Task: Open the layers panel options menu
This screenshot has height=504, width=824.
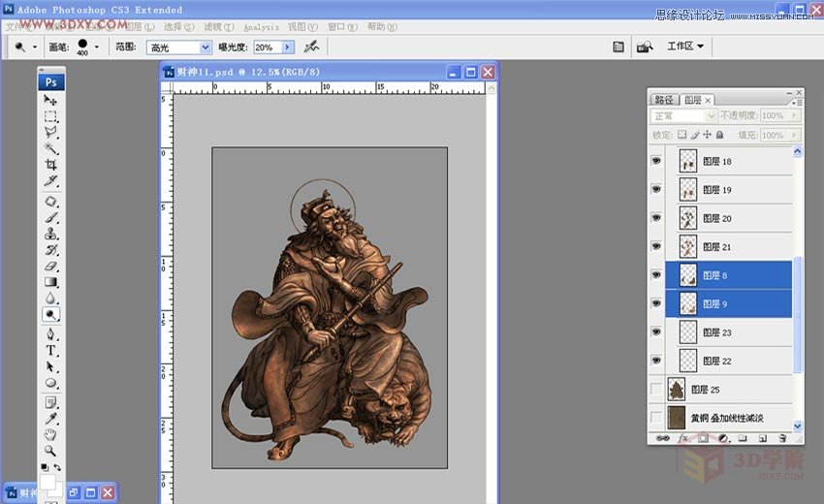Action: click(x=797, y=102)
